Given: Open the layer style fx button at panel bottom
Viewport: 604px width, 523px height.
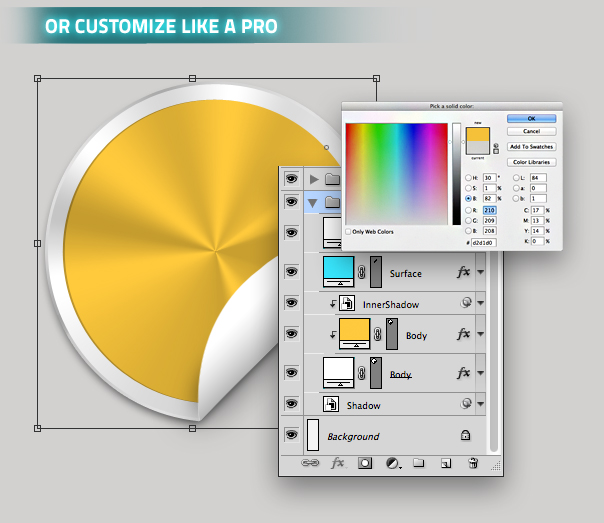Looking at the screenshot, I should pos(338,463).
